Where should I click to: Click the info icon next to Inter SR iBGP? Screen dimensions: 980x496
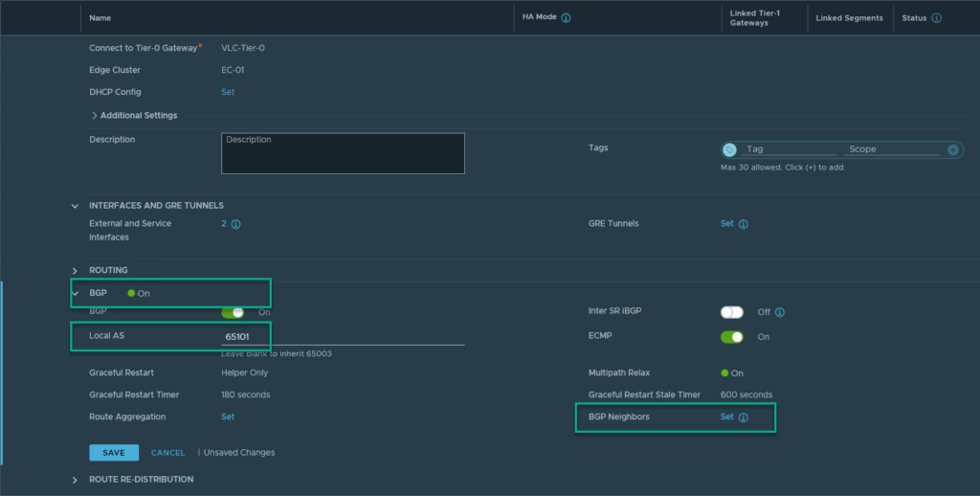tap(780, 312)
